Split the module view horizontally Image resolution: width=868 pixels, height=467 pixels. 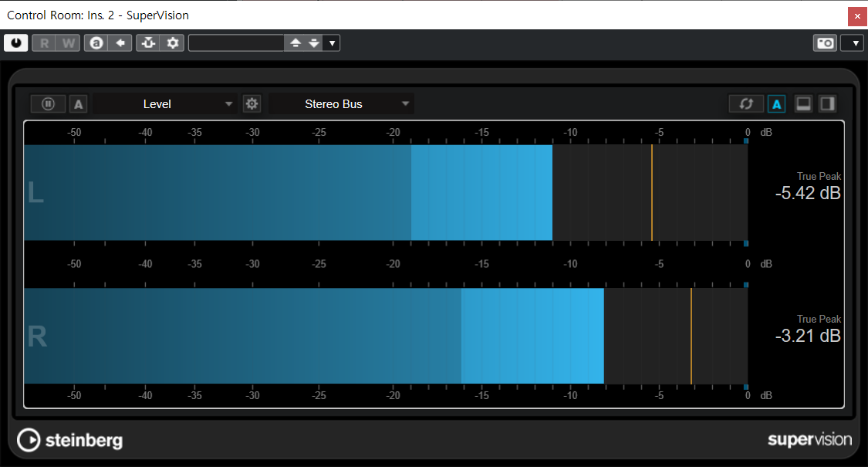pos(803,104)
